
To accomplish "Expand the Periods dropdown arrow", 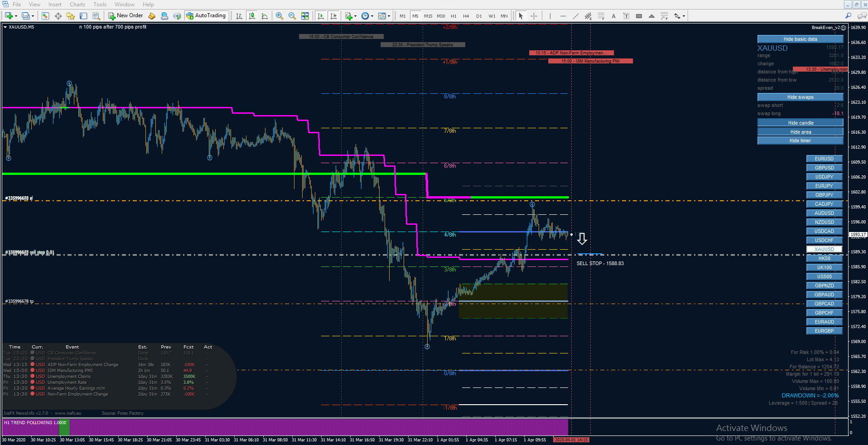I will 372,16.
